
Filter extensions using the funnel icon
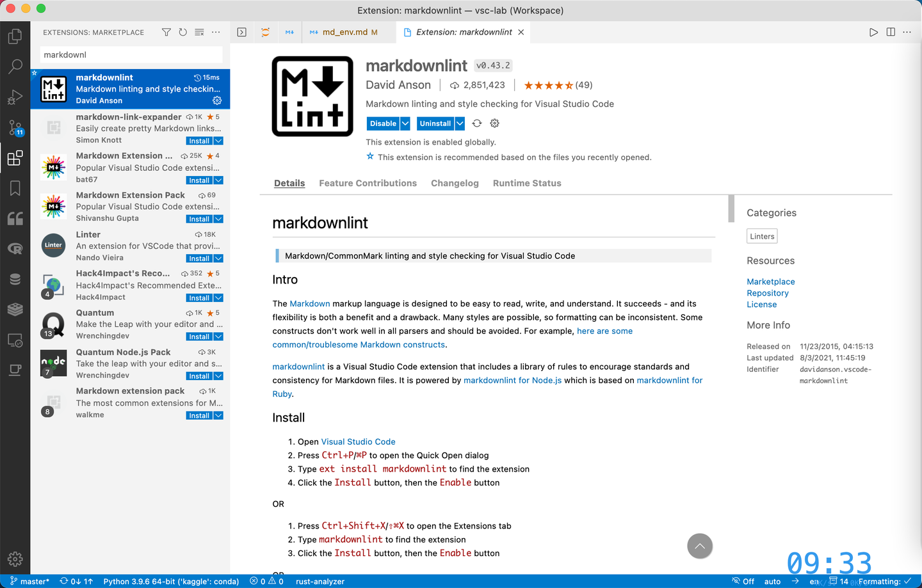[x=166, y=32]
